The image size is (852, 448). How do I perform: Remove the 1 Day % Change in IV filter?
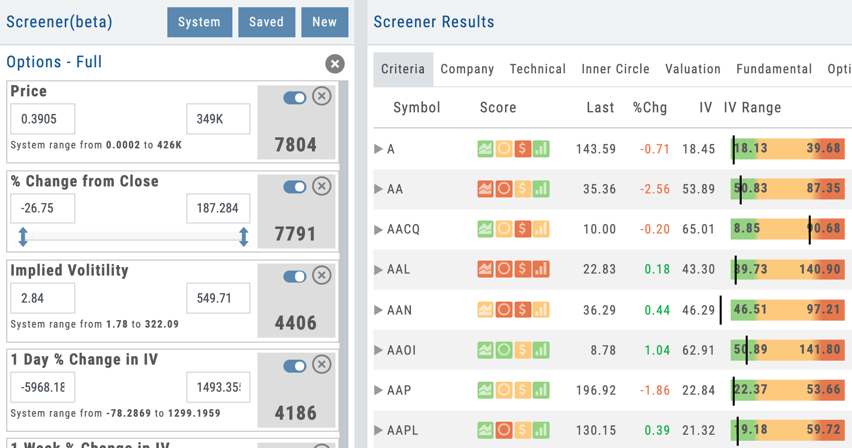pyautogui.click(x=322, y=364)
